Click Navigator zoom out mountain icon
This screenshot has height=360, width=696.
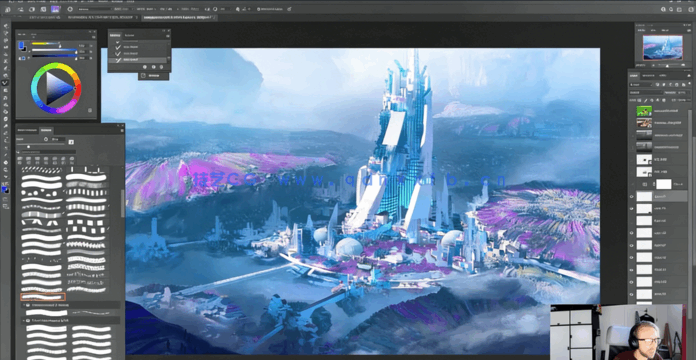pyautogui.click(x=654, y=65)
